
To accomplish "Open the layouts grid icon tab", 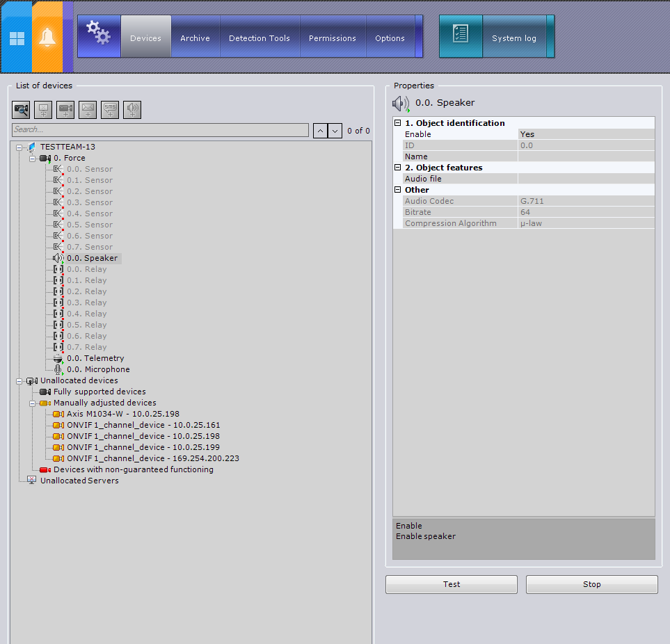I will point(17,38).
